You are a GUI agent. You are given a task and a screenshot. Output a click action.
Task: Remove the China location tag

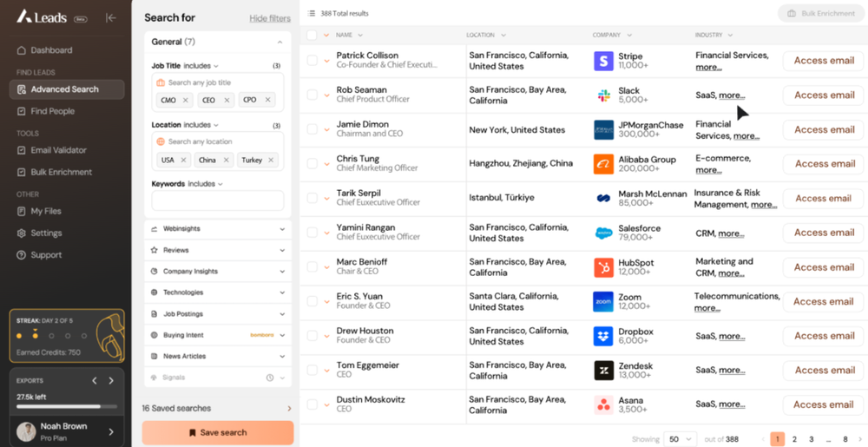(226, 160)
